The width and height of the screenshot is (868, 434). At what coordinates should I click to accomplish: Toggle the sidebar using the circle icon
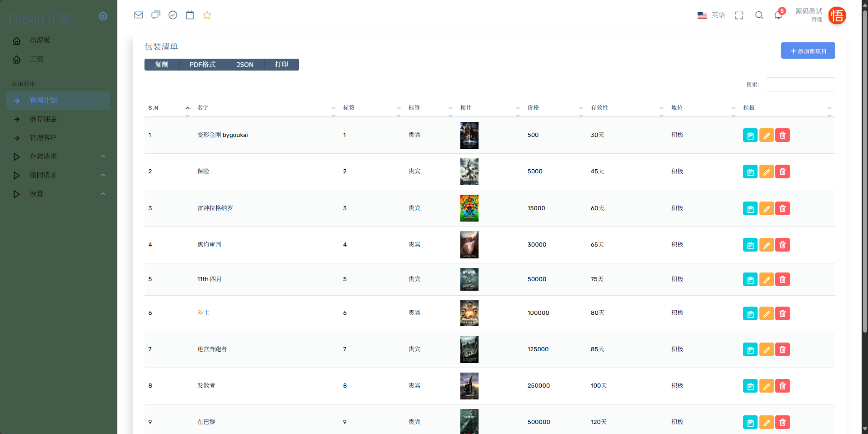point(103,16)
